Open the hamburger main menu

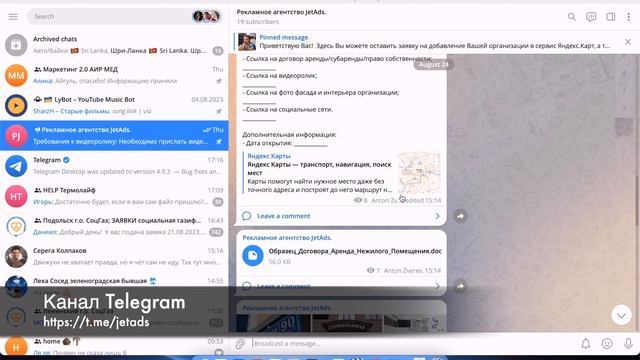(13, 16)
